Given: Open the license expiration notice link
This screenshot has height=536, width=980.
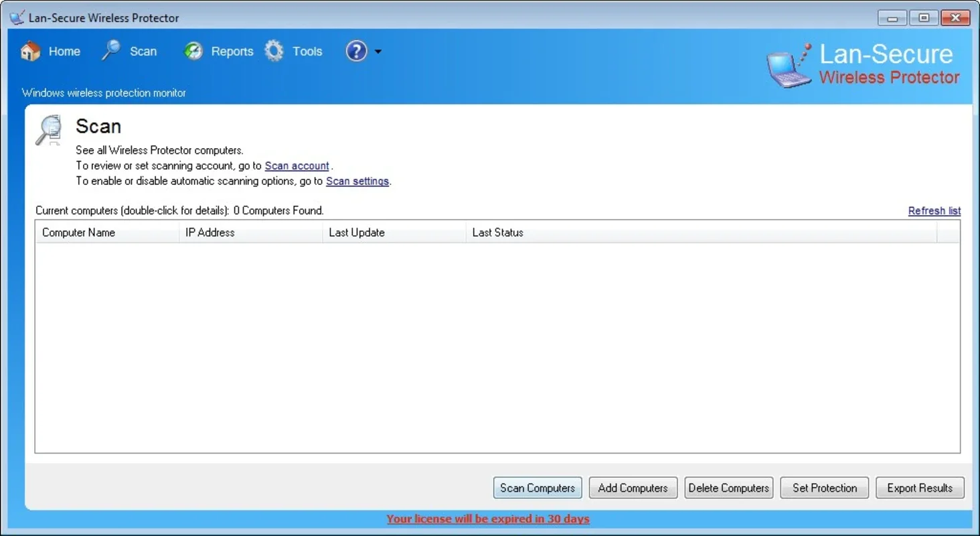Looking at the screenshot, I should 488,519.
